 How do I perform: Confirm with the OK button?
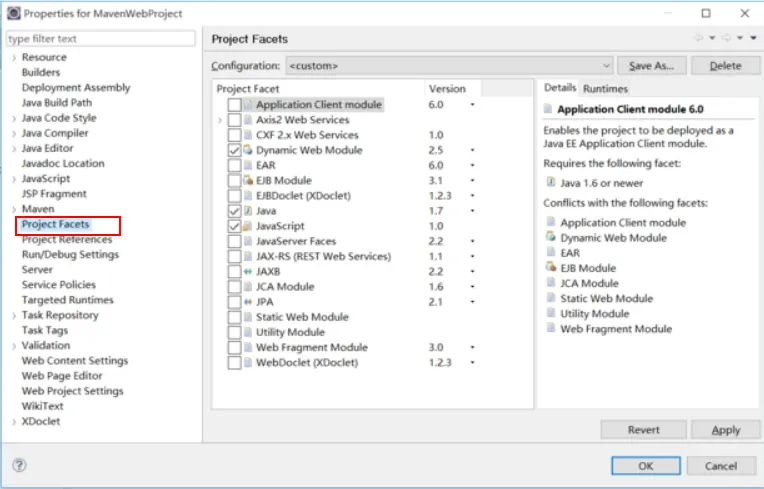coord(646,466)
